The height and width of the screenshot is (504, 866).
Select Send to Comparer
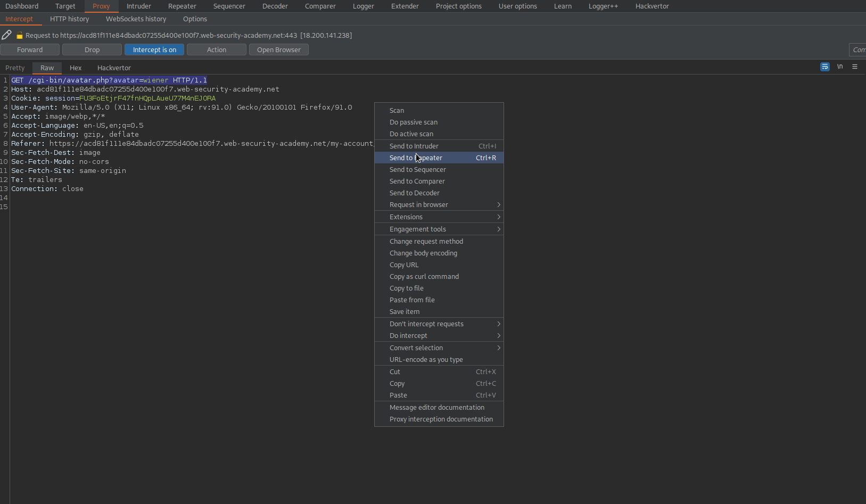tap(439, 181)
